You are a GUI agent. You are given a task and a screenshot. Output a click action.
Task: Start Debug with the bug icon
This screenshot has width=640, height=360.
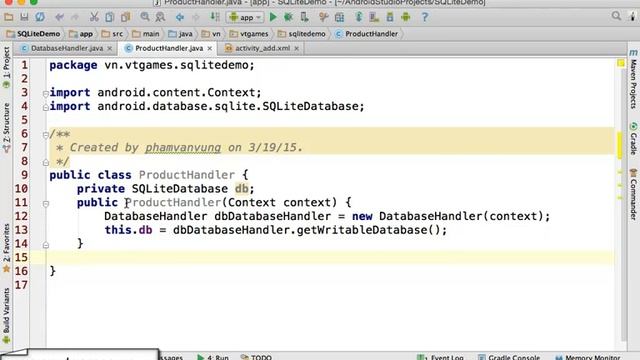click(x=289, y=17)
